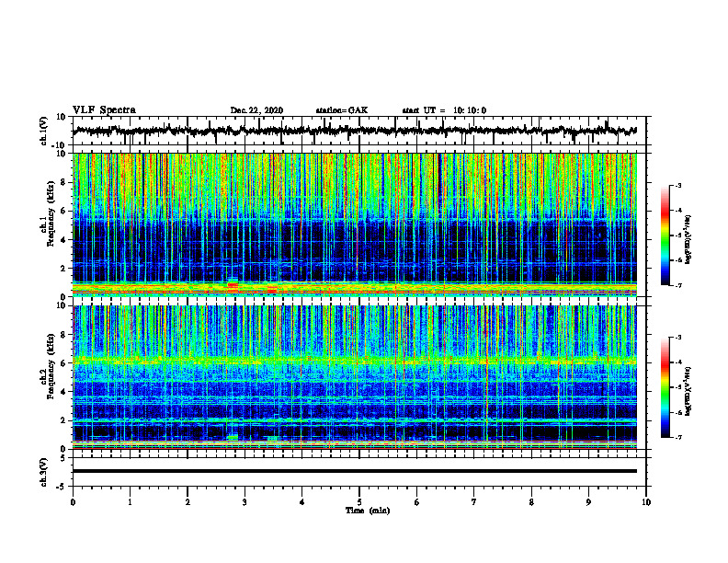Click the '5' tick of the ch.3(V) axis
Viewport: 728px width, 563px height.
click(63, 457)
